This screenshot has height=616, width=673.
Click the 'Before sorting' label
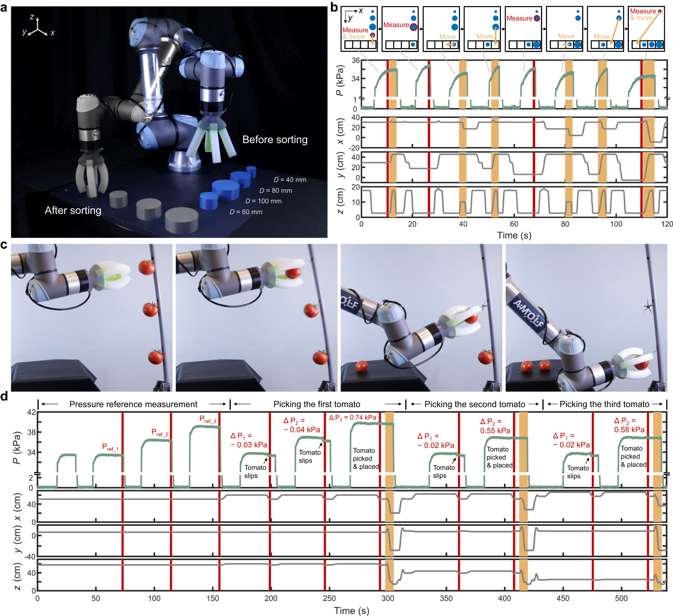275,140
